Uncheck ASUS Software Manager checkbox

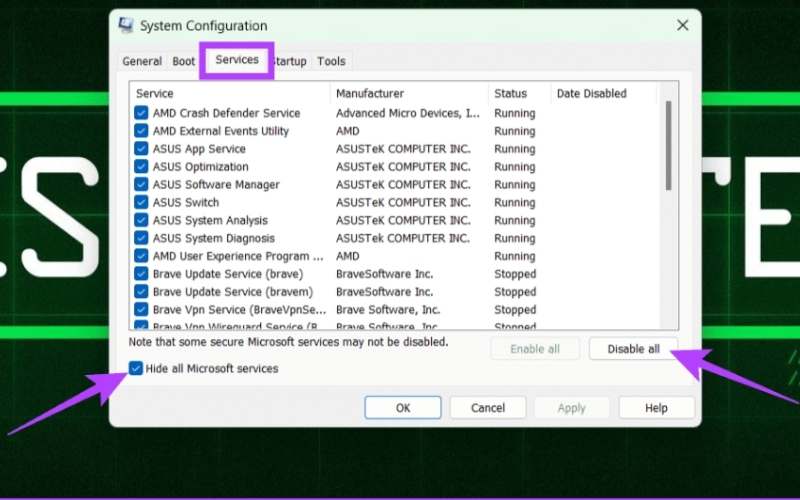tap(141, 184)
